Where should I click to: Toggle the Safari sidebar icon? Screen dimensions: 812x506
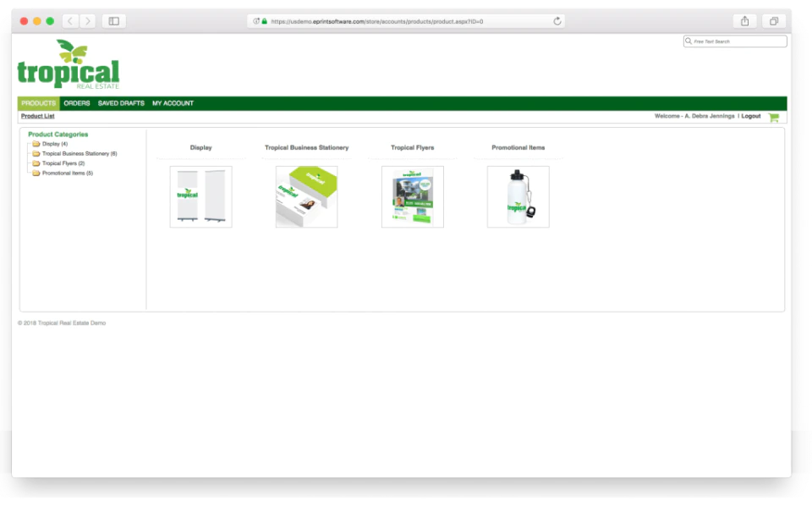coord(114,21)
